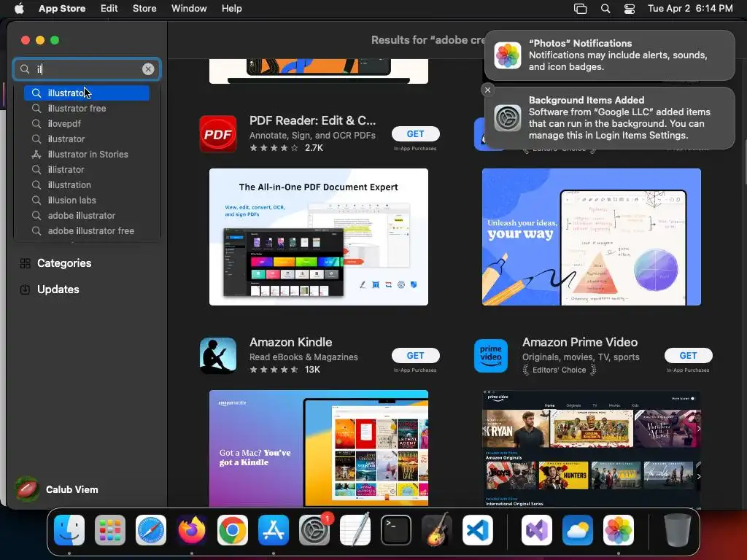This screenshot has height=560, width=747.
Task: Open the Help menu
Action: pyautogui.click(x=231, y=9)
